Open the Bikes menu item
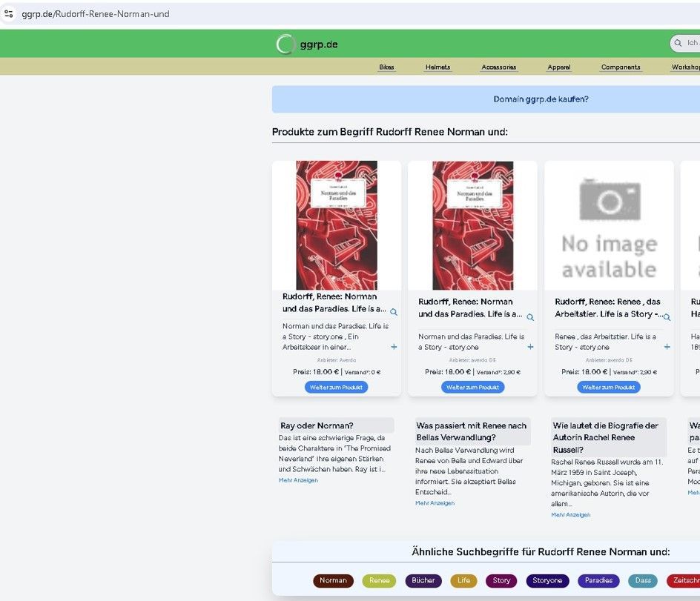The width and height of the screenshot is (700, 601). click(386, 67)
